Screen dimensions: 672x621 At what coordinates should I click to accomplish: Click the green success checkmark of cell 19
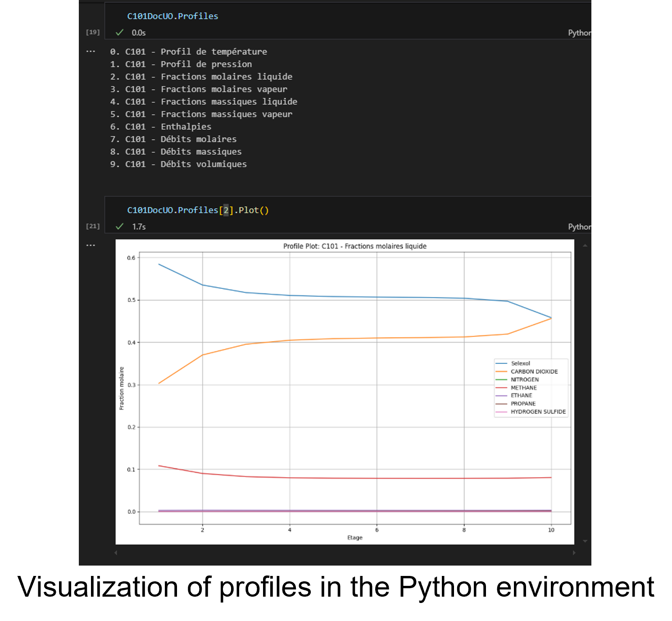(x=119, y=32)
